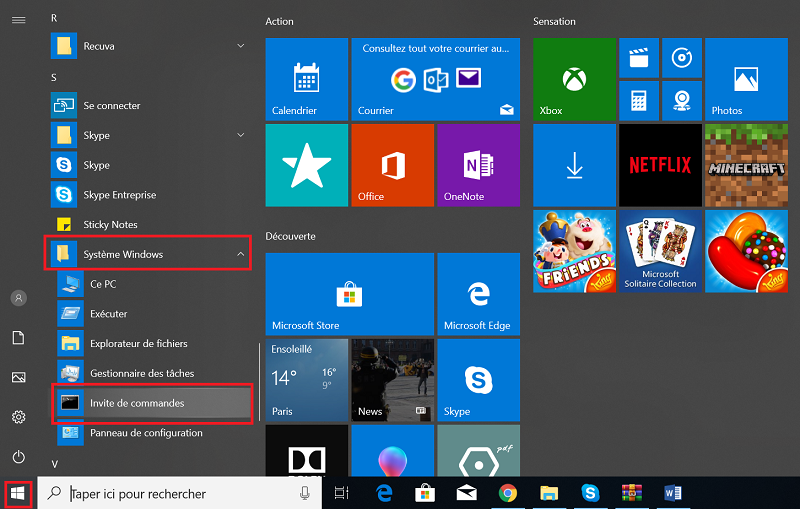800x509 pixels.
Task: Open Skype from the taskbar
Action: (x=590, y=493)
